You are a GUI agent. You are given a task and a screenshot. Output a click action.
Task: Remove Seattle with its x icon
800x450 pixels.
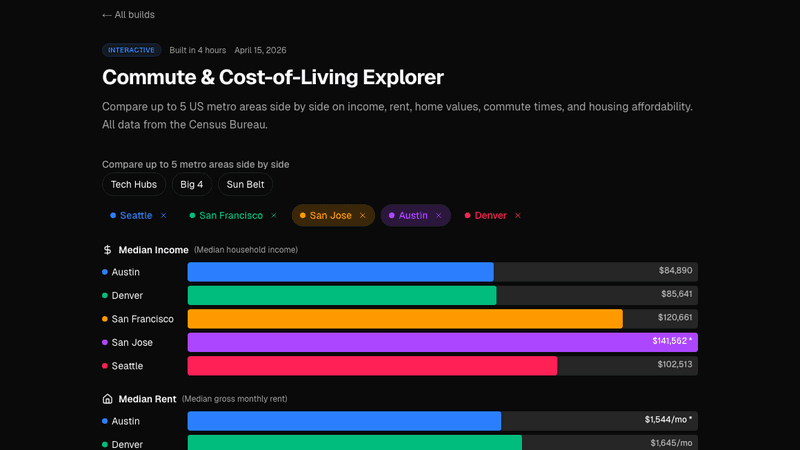point(163,215)
